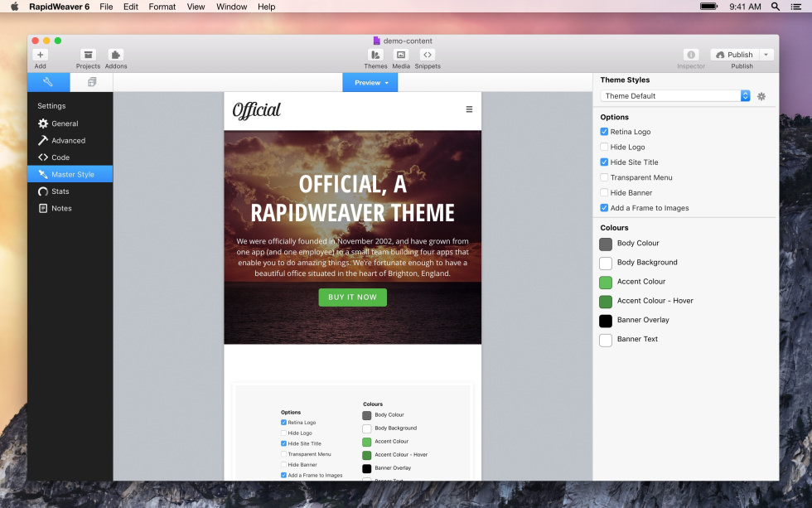Open the Window menu
Viewport: 812px width, 508px height.
[231, 7]
